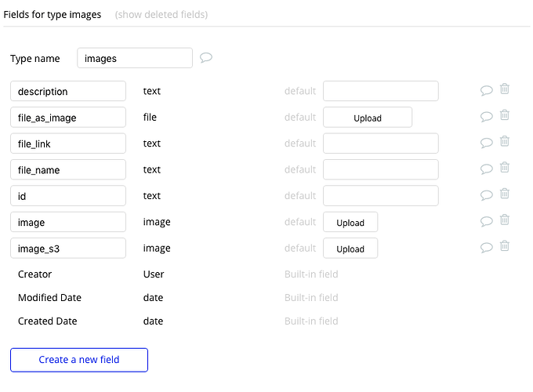Open the comment bubble for file_as_image field

(x=487, y=117)
